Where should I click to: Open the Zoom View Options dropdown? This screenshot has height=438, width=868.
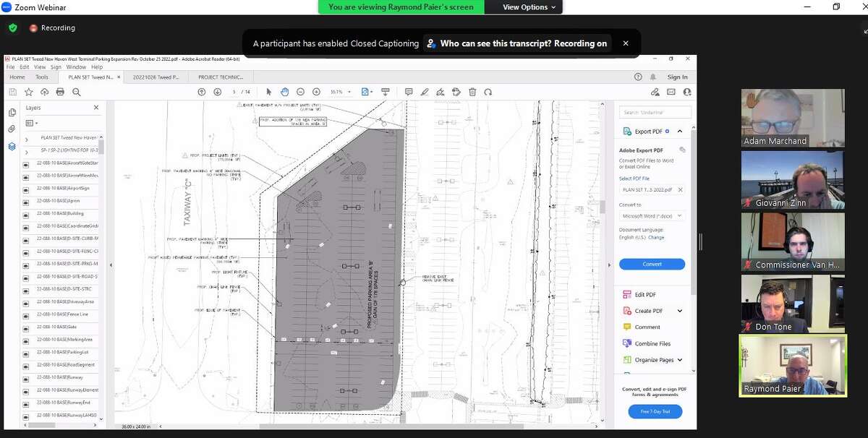[523, 7]
